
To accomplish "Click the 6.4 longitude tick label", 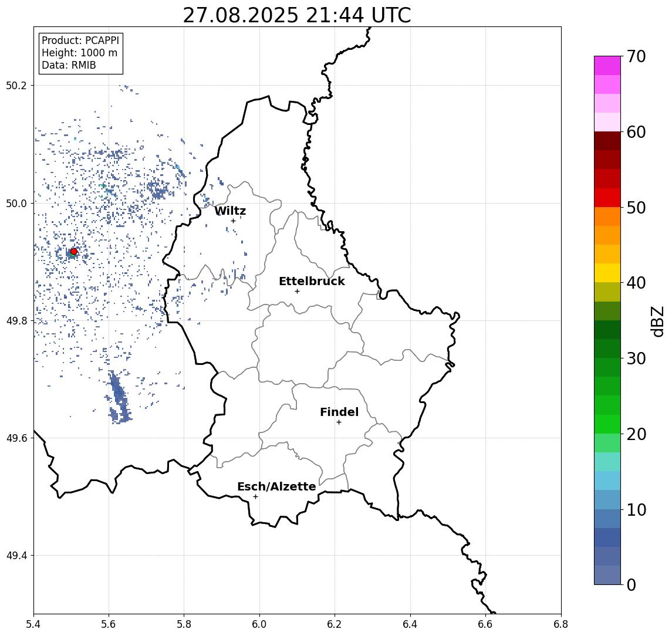I will 410,624.
